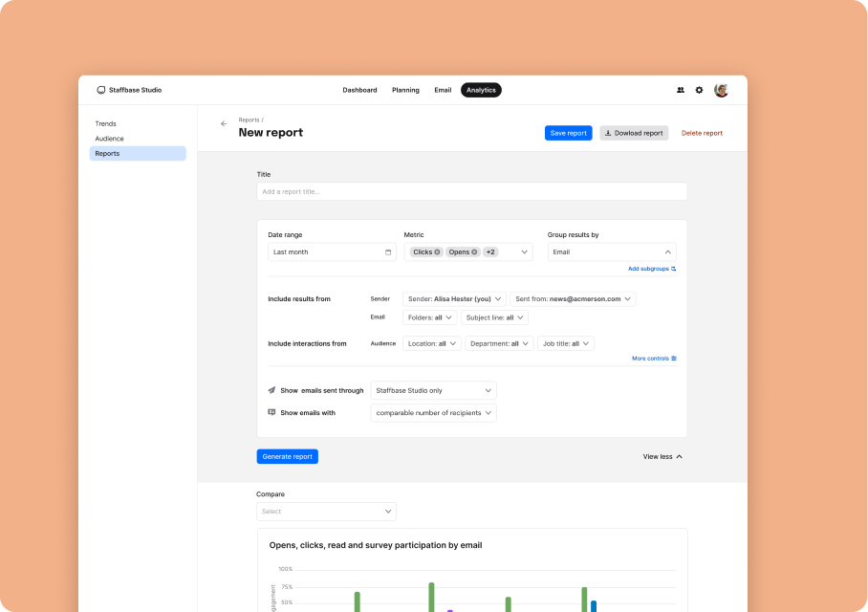Click the 'Include results from' label
The width and height of the screenshot is (868, 612).
299,298
